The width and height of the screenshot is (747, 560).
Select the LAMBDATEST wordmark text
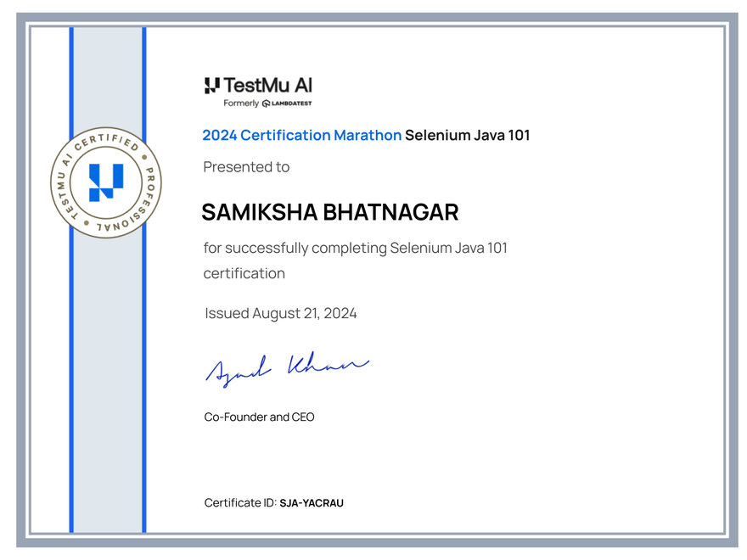[291, 103]
